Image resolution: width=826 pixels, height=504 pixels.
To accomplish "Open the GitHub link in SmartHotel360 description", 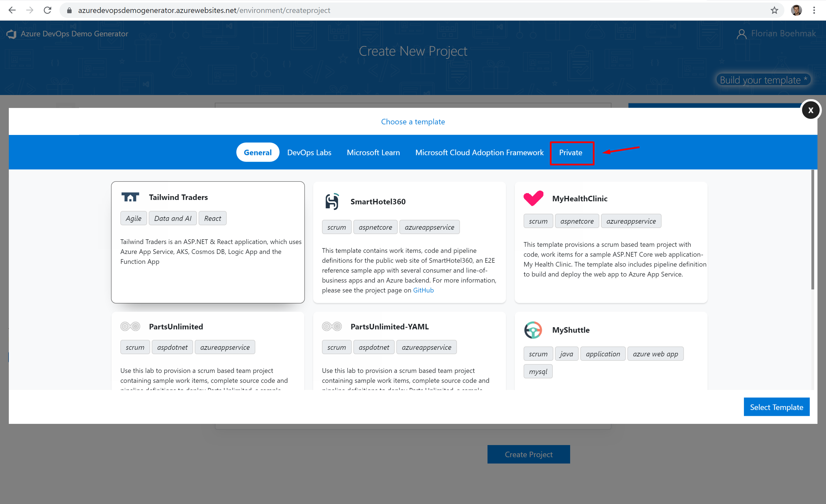I will click(423, 290).
